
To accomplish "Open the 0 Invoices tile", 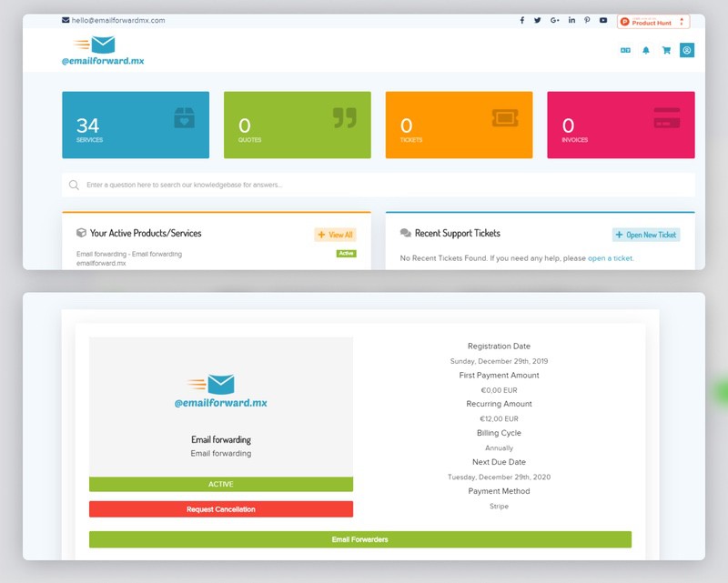I will (x=621, y=125).
